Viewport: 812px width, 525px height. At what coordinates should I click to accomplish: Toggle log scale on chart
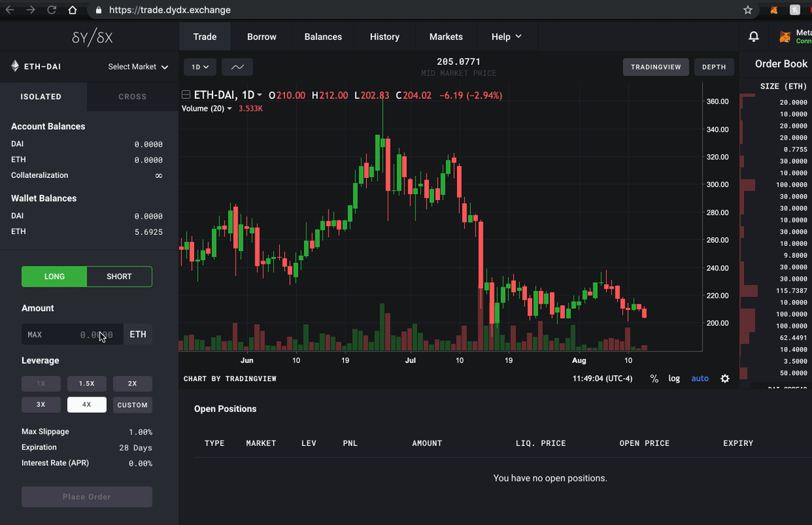click(x=674, y=378)
